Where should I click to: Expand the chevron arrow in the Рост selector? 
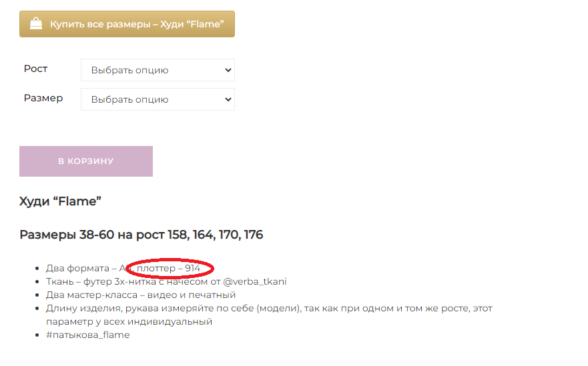click(x=228, y=70)
